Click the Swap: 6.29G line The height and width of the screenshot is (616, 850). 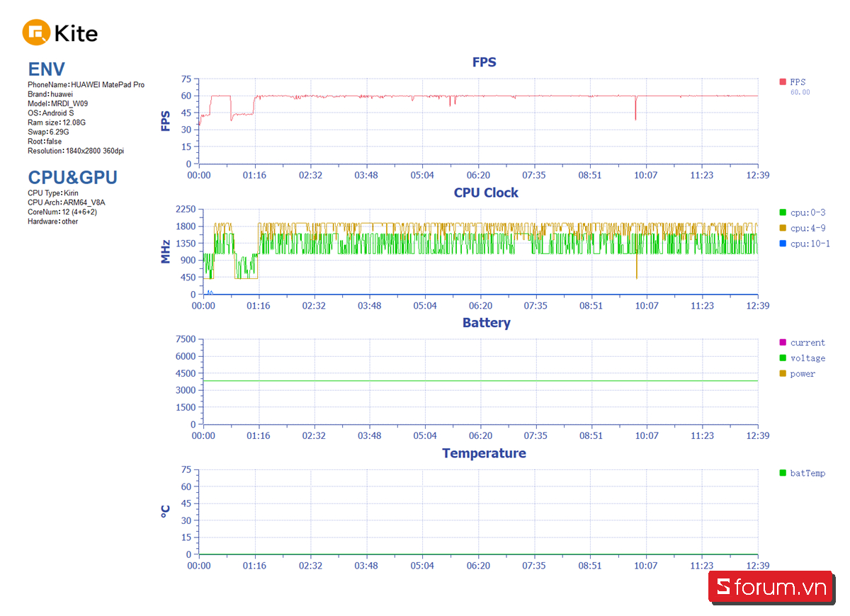49,132
